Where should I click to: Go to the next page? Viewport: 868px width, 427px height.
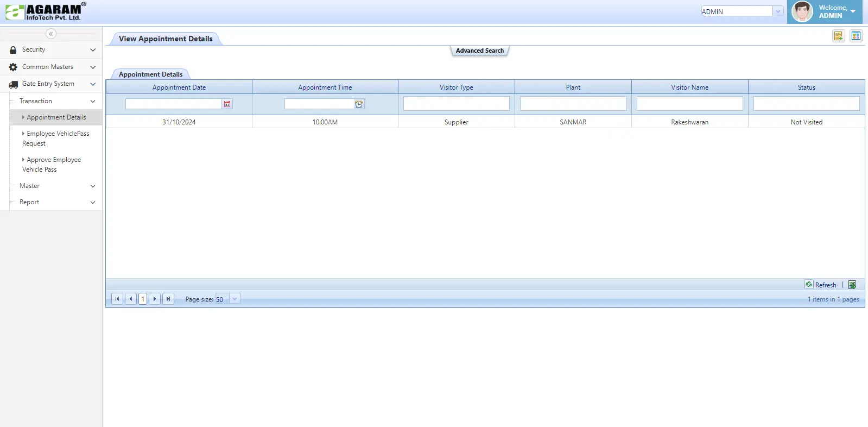pos(155,299)
